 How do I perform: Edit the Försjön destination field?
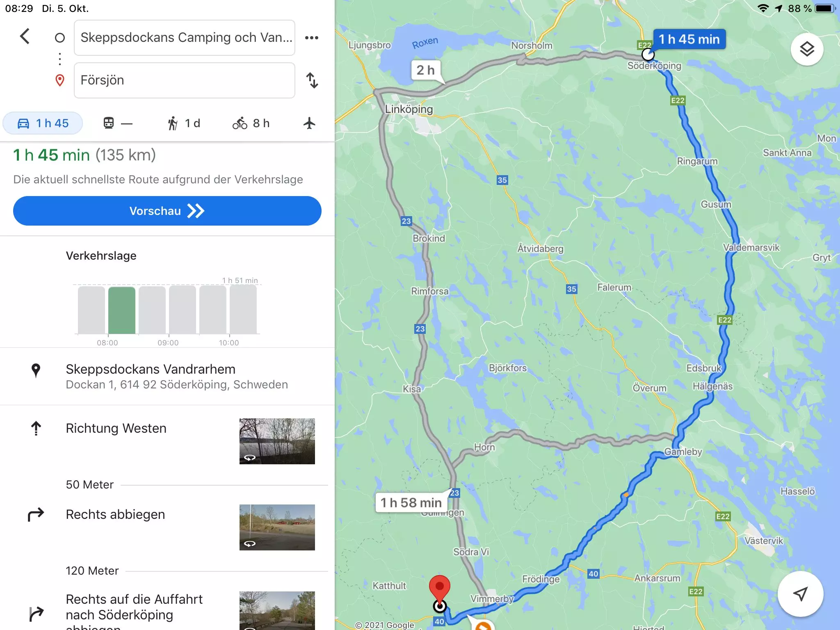[185, 80]
